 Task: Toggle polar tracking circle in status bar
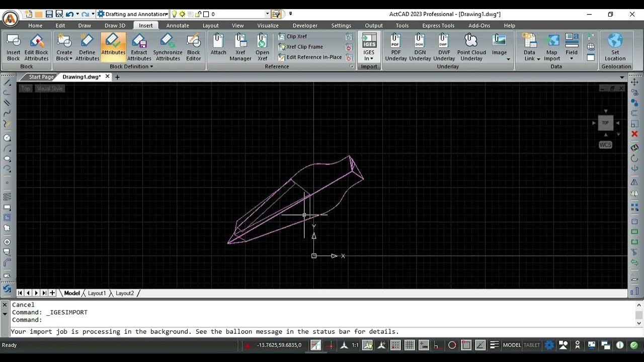click(452, 345)
